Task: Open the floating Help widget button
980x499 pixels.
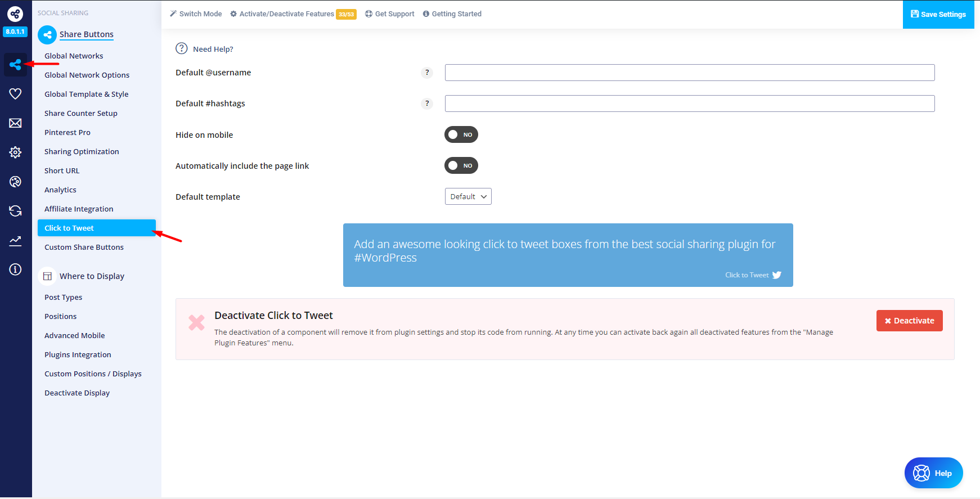Action: pos(933,473)
